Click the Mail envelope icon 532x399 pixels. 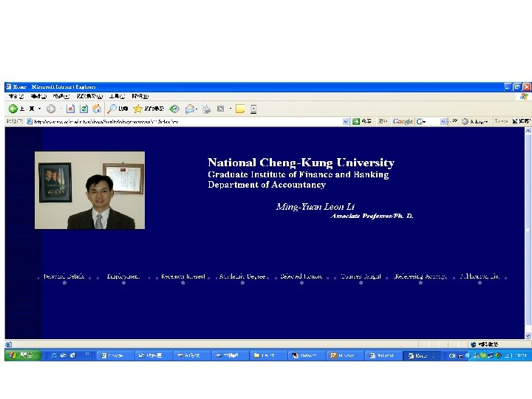point(190,109)
